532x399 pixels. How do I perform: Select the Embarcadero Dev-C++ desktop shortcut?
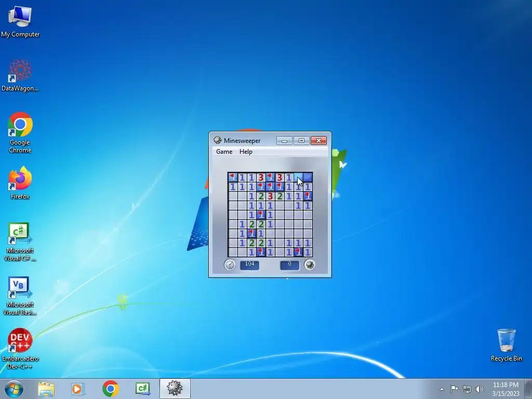click(20, 349)
